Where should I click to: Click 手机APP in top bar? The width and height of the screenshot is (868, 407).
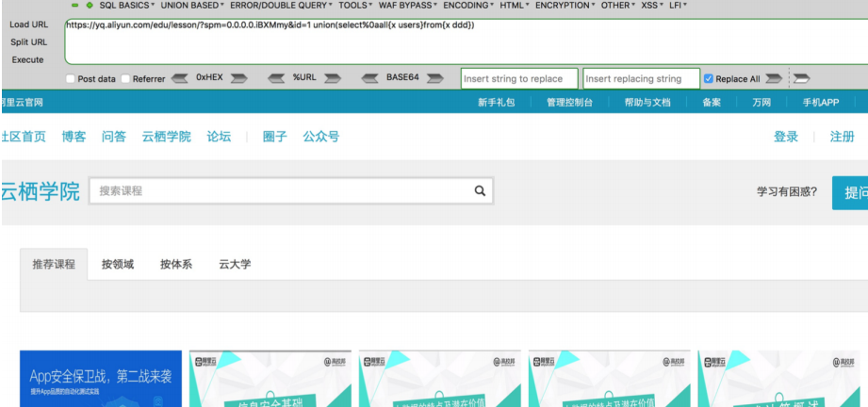coord(821,103)
